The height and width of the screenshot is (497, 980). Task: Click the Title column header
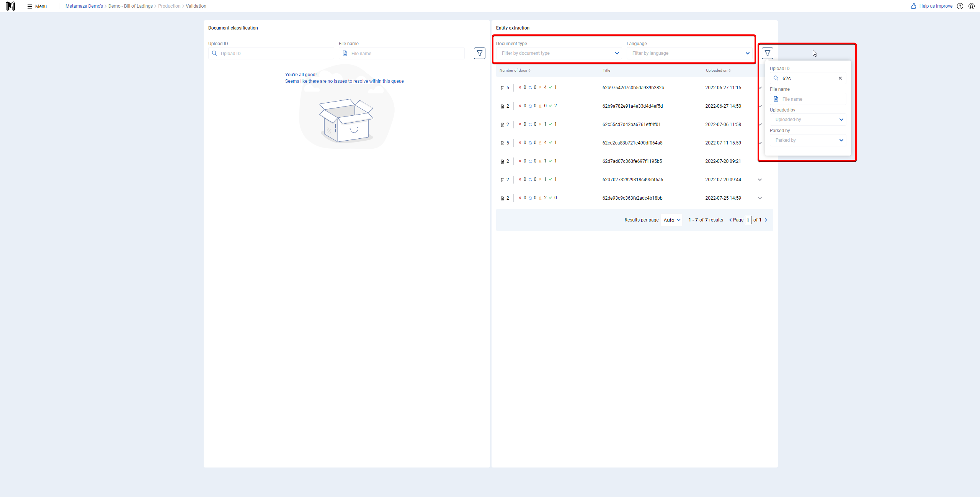pyautogui.click(x=606, y=71)
